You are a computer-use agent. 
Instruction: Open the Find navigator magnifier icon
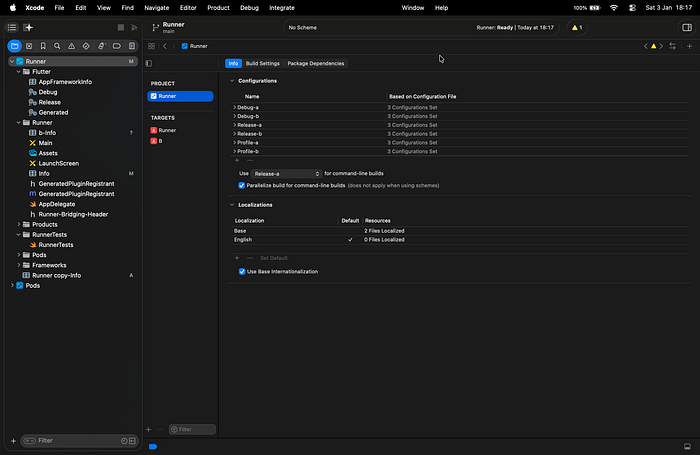(57, 46)
